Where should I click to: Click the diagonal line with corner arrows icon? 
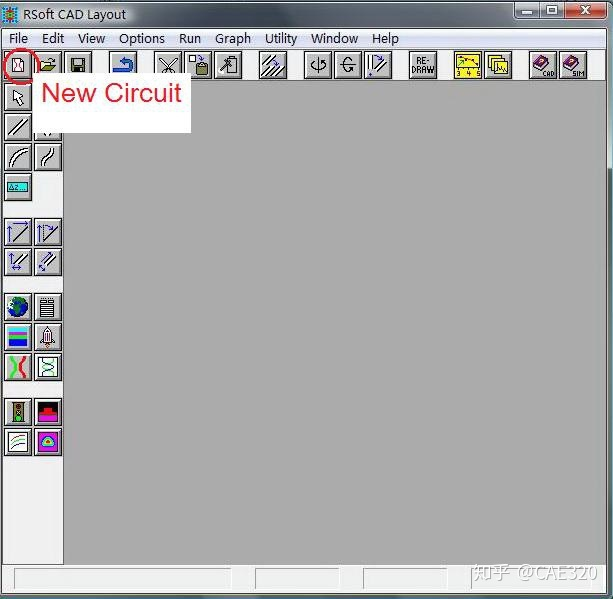(18, 232)
